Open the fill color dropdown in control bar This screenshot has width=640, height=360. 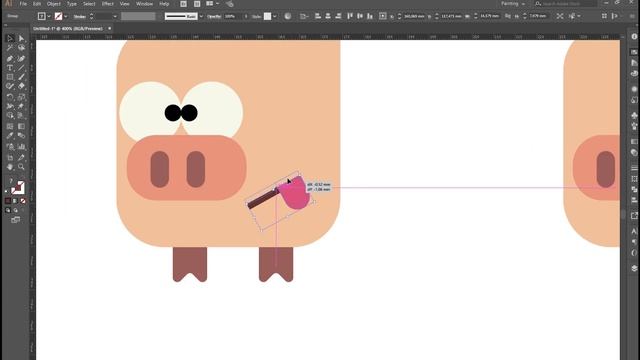pyautogui.click(x=49, y=16)
